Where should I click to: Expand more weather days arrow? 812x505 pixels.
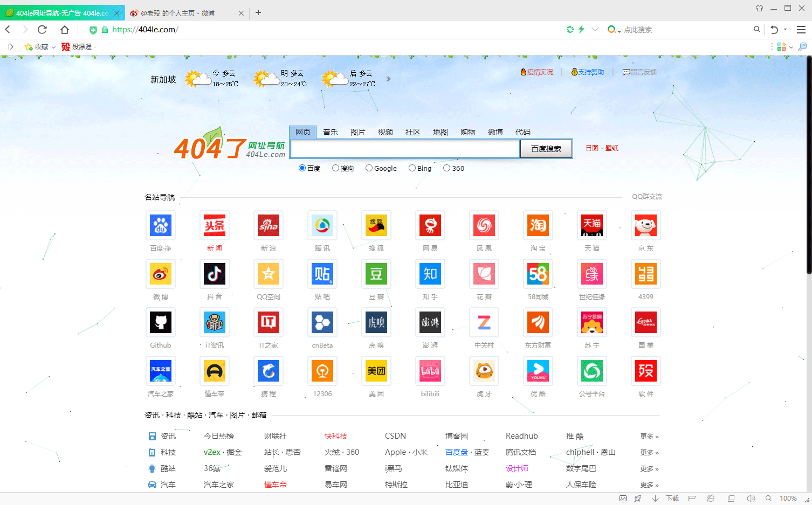pos(388,79)
